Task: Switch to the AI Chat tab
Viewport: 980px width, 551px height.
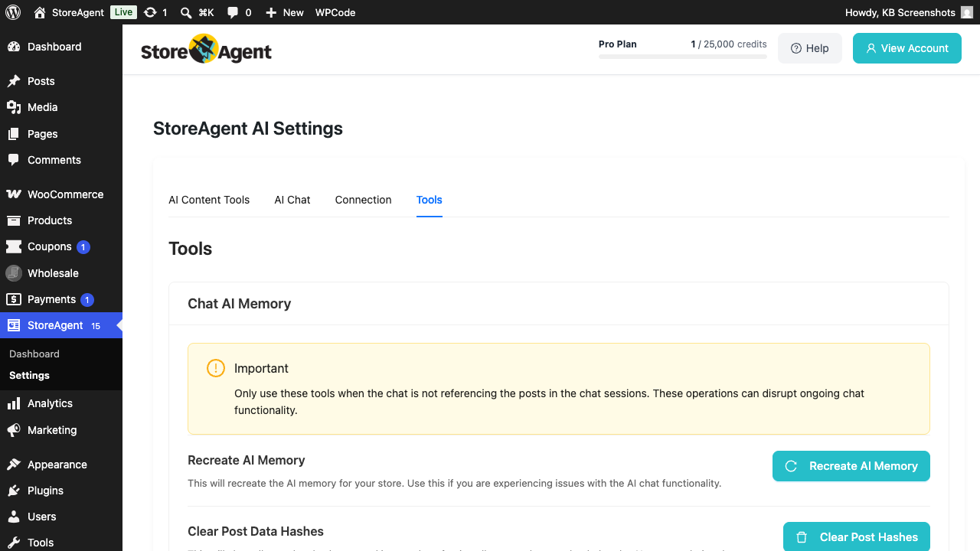Action: pos(292,200)
